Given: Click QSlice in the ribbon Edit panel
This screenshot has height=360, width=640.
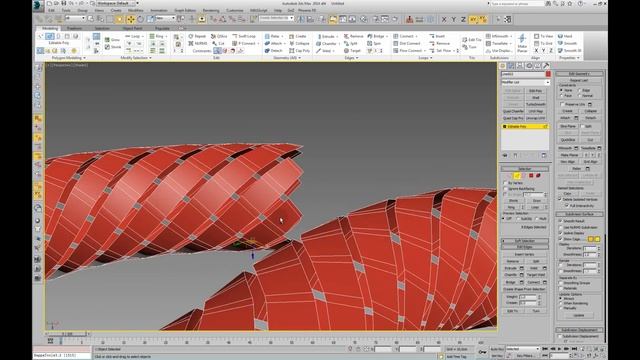Looking at the screenshot, I should pos(219,36).
